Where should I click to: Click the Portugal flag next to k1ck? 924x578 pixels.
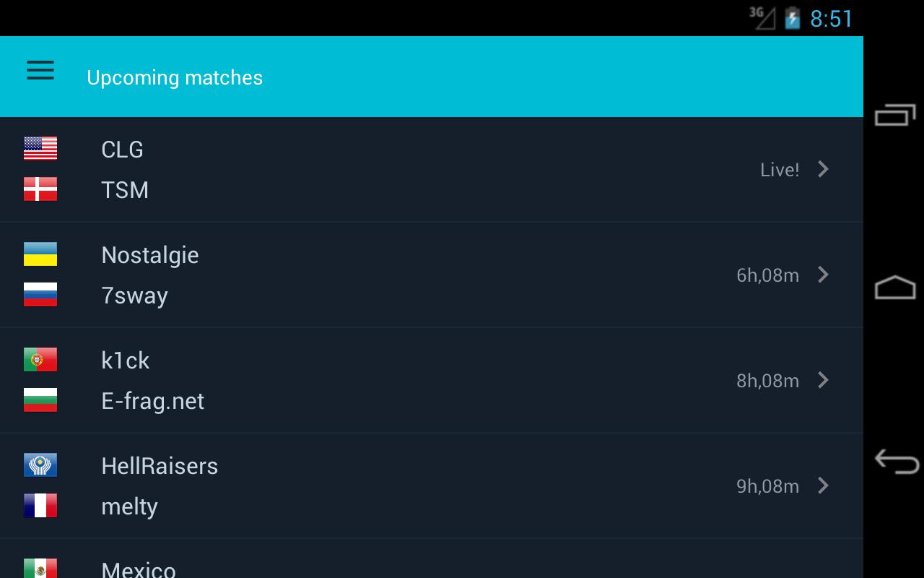[41, 359]
